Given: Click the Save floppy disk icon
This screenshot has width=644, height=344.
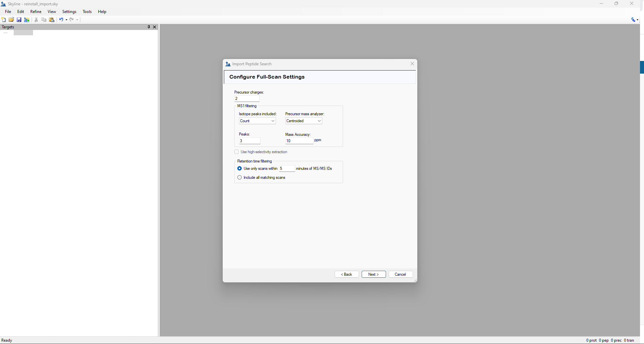Looking at the screenshot, I should tap(19, 20).
